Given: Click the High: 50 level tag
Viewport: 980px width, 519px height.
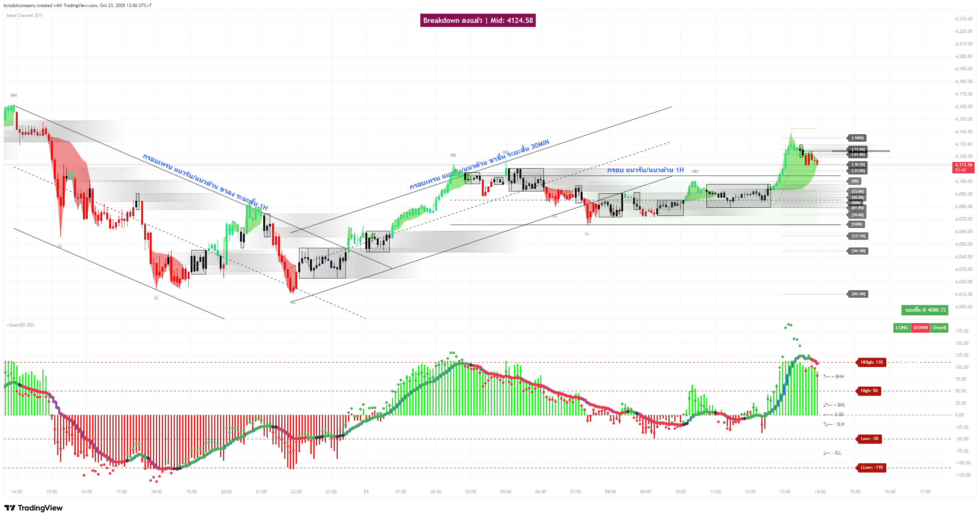Looking at the screenshot, I should tap(869, 391).
